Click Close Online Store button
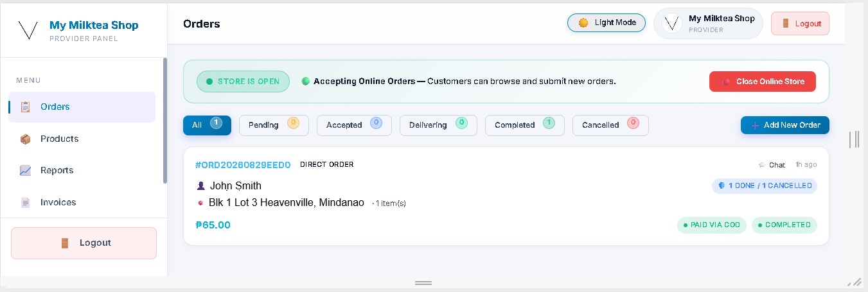Image resolution: width=868 pixels, height=292 pixels. point(763,82)
